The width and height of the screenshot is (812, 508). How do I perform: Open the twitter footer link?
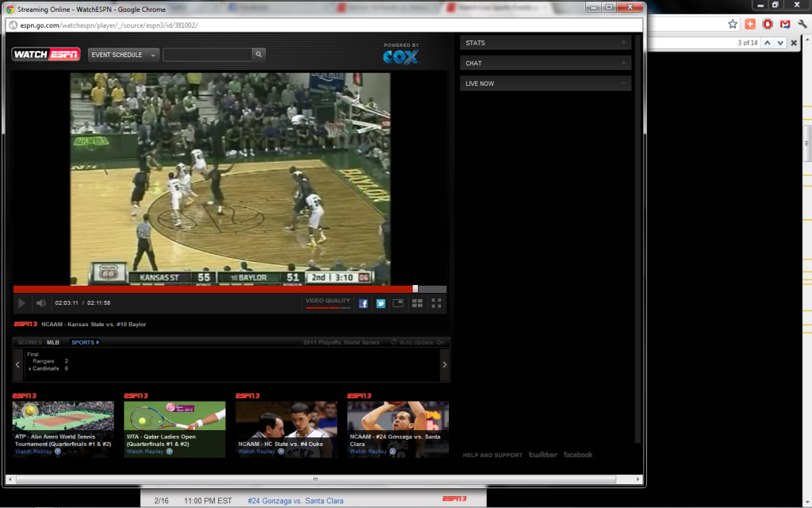coord(542,455)
